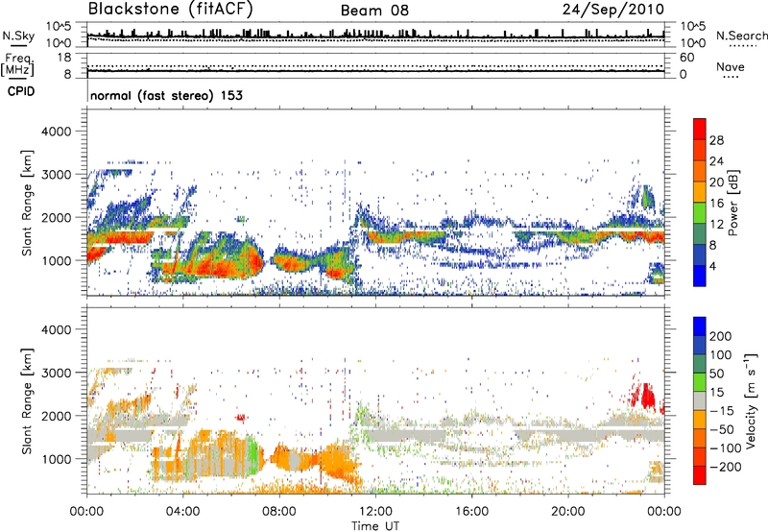Click the "1000" range tick in velocity panel
The height and width of the screenshot is (532, 768).
56,459
